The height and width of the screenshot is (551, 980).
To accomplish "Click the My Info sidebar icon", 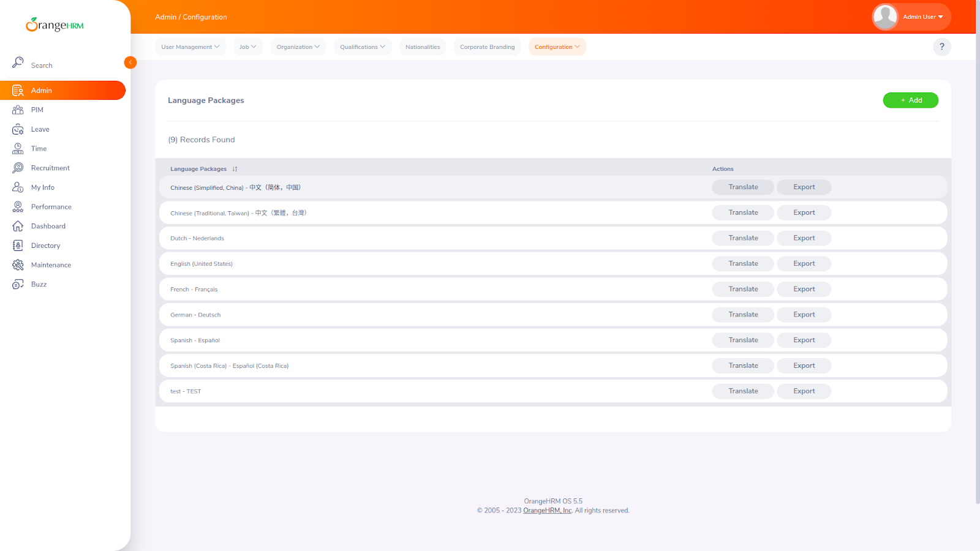I will [x=18, y=187].
